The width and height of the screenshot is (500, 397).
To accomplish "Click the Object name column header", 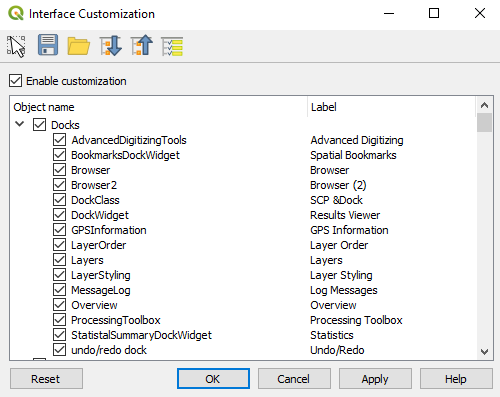I will coord(159,107).
